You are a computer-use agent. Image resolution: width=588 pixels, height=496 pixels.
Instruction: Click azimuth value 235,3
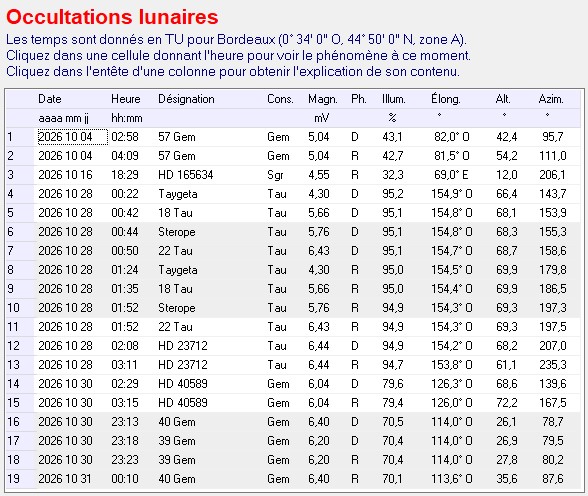point(553,365)
